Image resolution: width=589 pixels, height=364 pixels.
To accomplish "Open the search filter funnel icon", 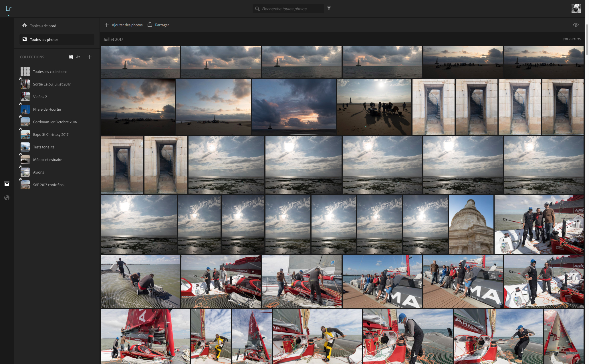I will 329,9.
